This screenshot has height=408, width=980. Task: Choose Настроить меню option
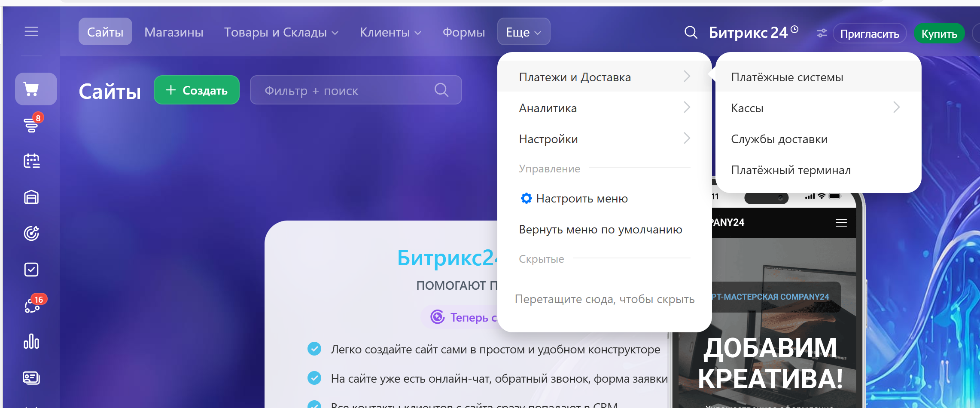click(605, 198)
